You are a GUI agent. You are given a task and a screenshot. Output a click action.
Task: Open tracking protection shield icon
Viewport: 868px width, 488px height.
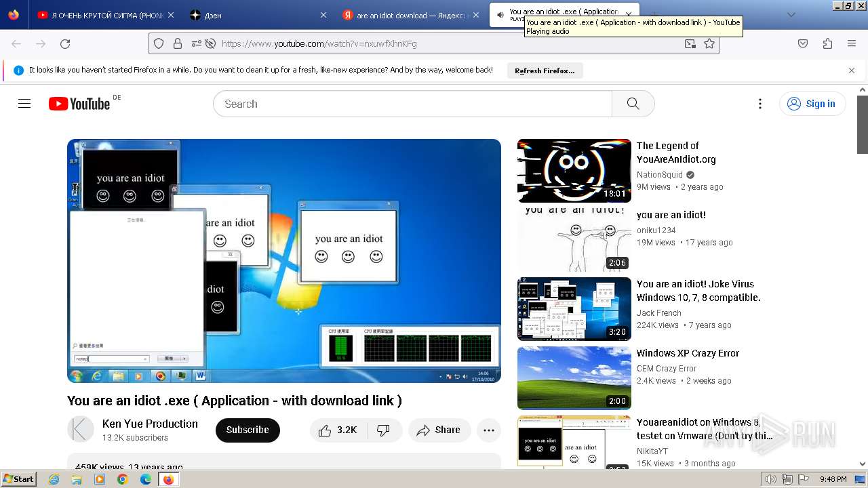[x=159, y=43]
